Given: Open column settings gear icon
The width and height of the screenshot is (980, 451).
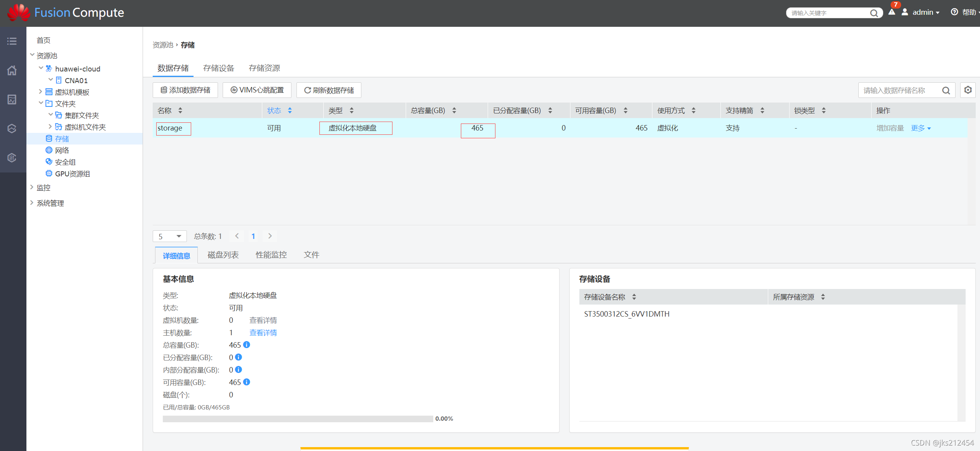Looking at the screenshot, I should pyautogui.click(x=968, y=90).
